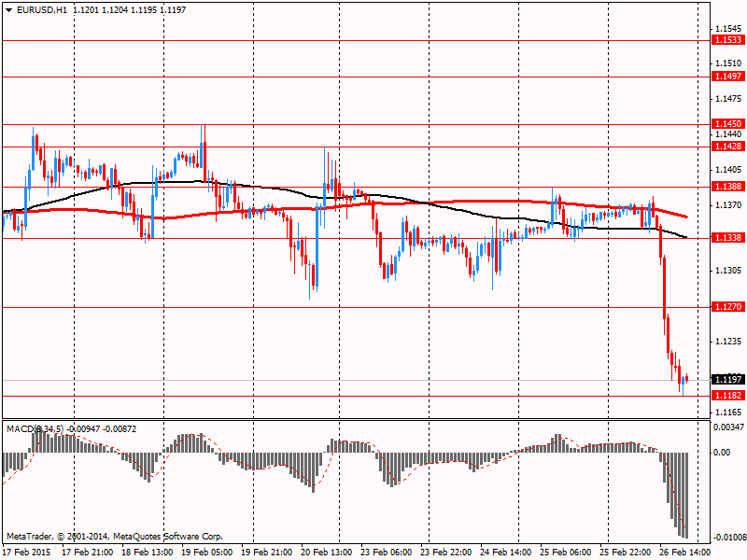
Task: Select the red 1.1428 level price label
Action: pos(727,147)
